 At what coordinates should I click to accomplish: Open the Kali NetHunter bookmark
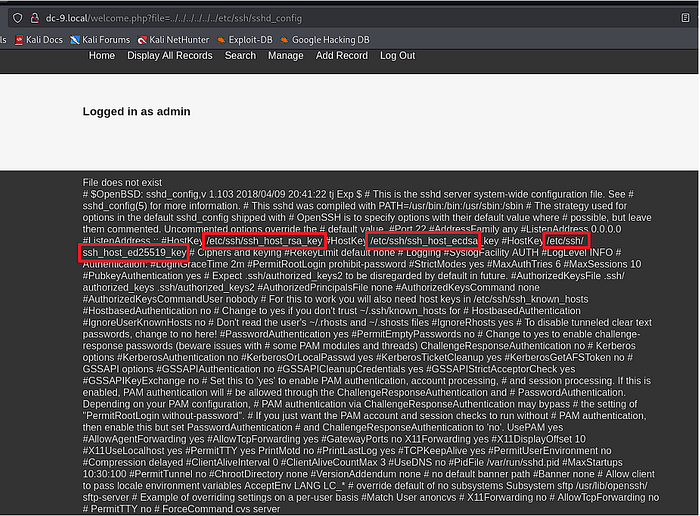click(173, 40)
